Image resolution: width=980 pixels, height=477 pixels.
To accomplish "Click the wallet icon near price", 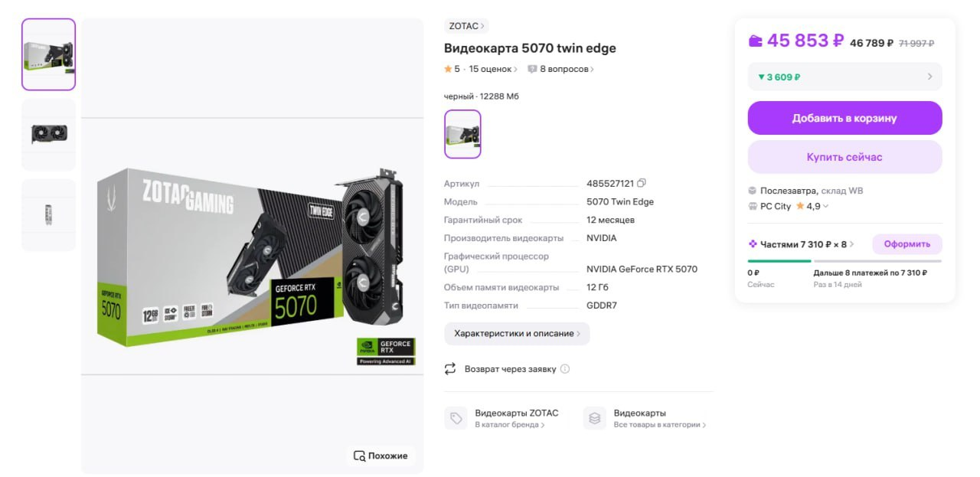I will (756, 41).
